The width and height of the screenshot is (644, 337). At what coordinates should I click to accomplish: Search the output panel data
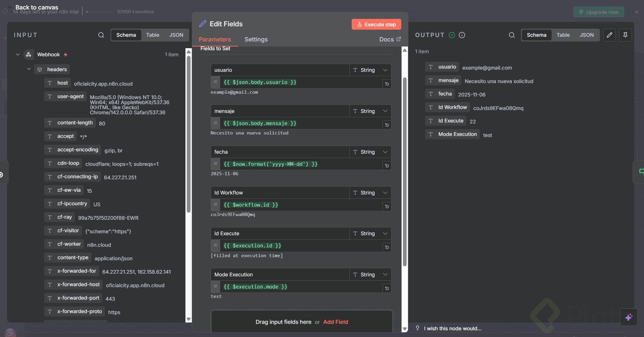click(511, 35)
